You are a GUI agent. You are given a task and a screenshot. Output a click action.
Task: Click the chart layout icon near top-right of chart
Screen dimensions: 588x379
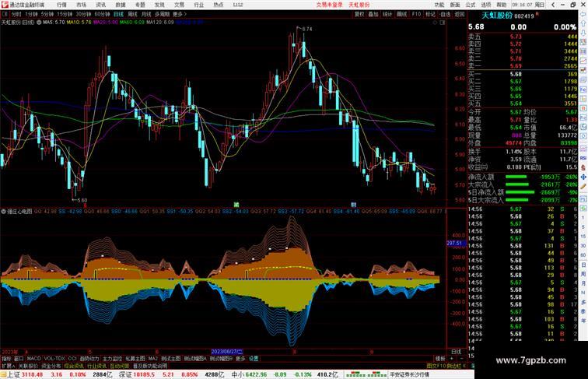(x=443, y=23)
